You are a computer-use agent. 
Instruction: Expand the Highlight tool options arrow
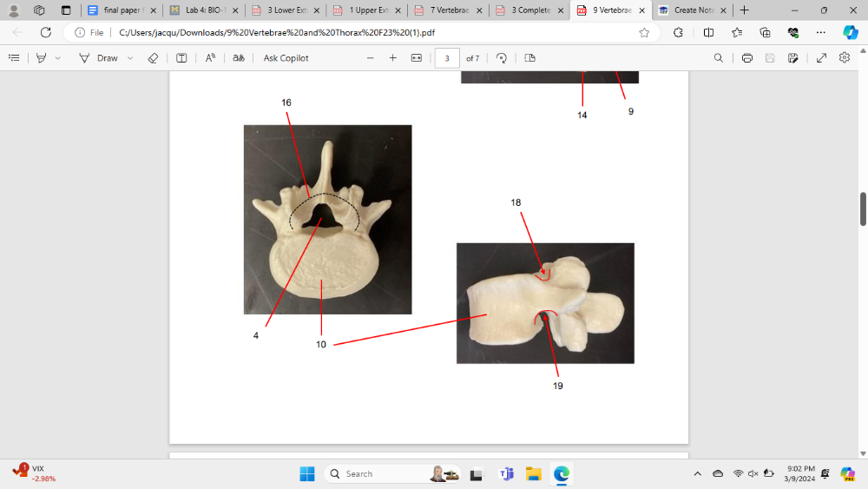point(58,58)
